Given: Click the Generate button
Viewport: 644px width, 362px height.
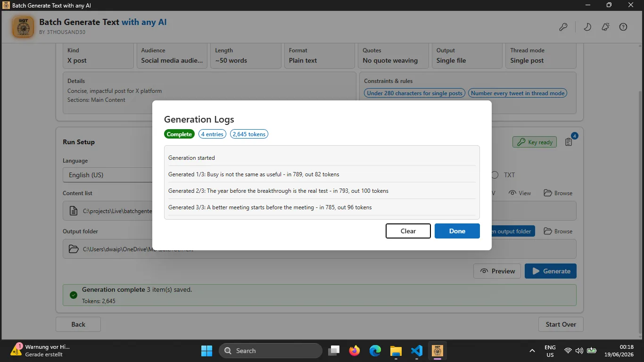Looking at the screenshot, I should pyautogui.click(x=551, y=271).
